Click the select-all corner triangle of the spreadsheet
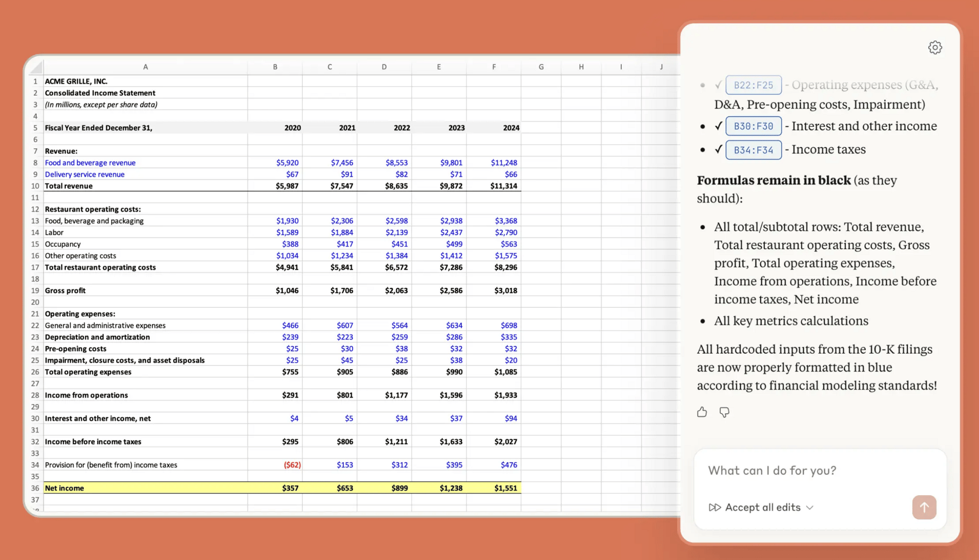The height and width of the screenshot is (560, 979). pos(36,67)
